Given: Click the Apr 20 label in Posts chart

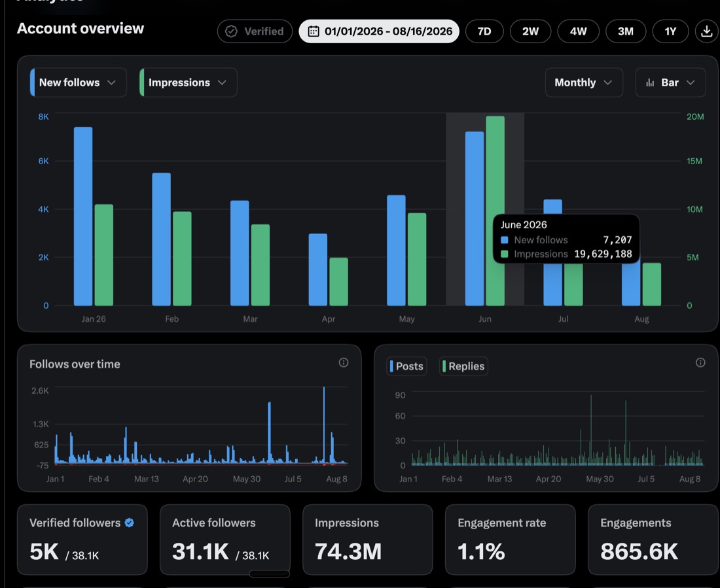Looking at the screenshot, I should tap(549, 479).
